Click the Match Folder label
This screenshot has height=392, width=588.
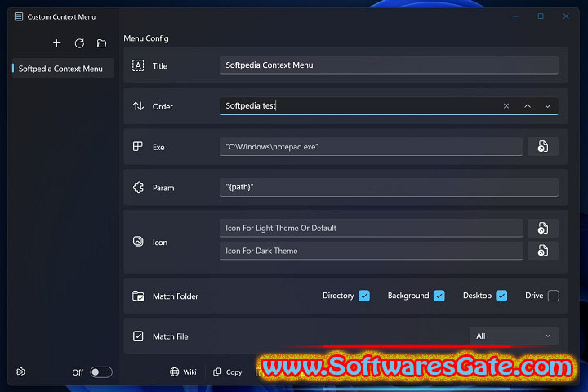click(175, 296)
